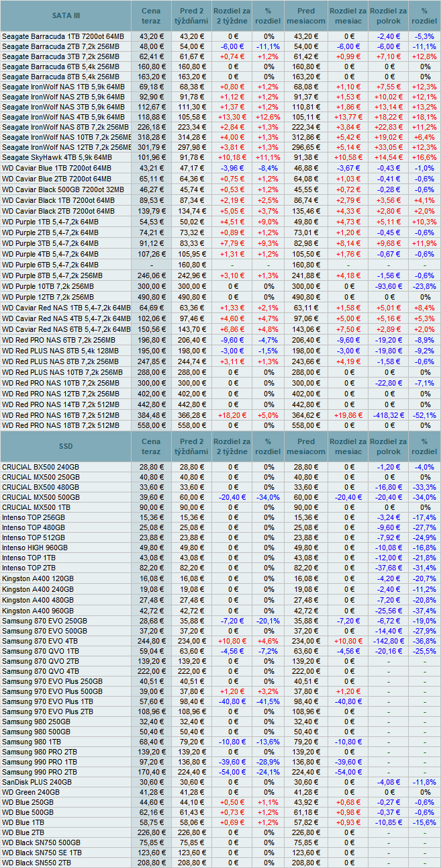Click -37,4% half-year percent for Kingston A400 960GB
441x868 pixels.
point(424,610)
